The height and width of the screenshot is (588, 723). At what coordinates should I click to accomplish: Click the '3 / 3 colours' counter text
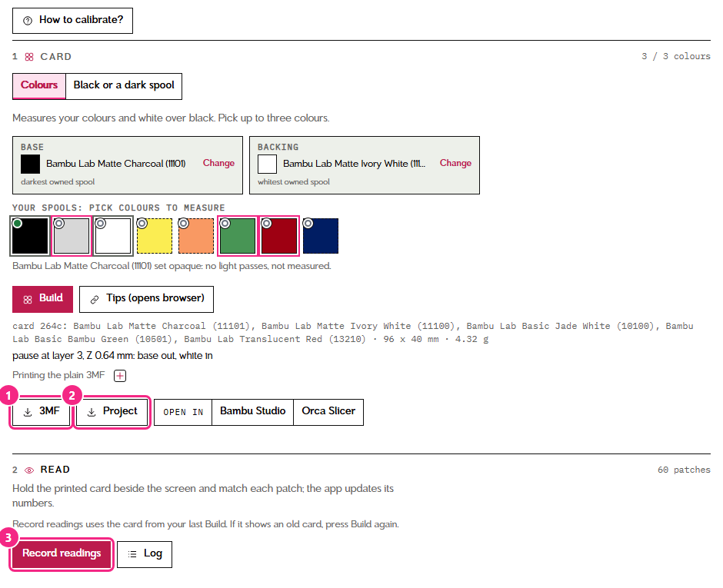(675, 56)
